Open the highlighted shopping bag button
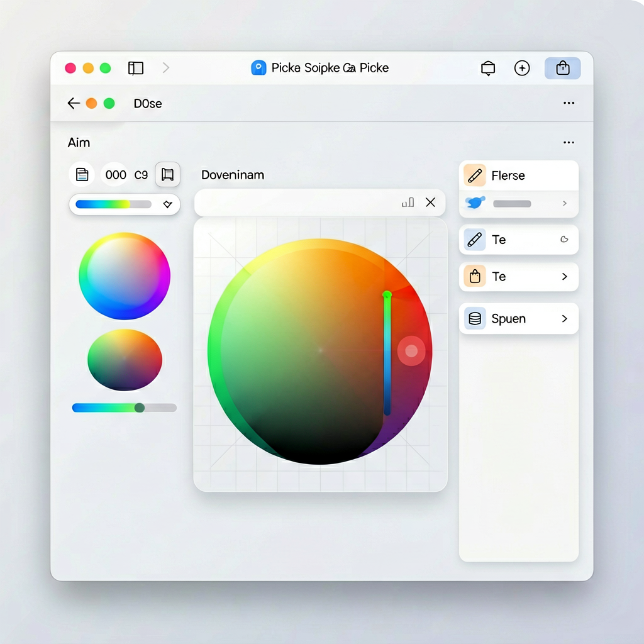The image size is (644, 644). tap(563, 68)
